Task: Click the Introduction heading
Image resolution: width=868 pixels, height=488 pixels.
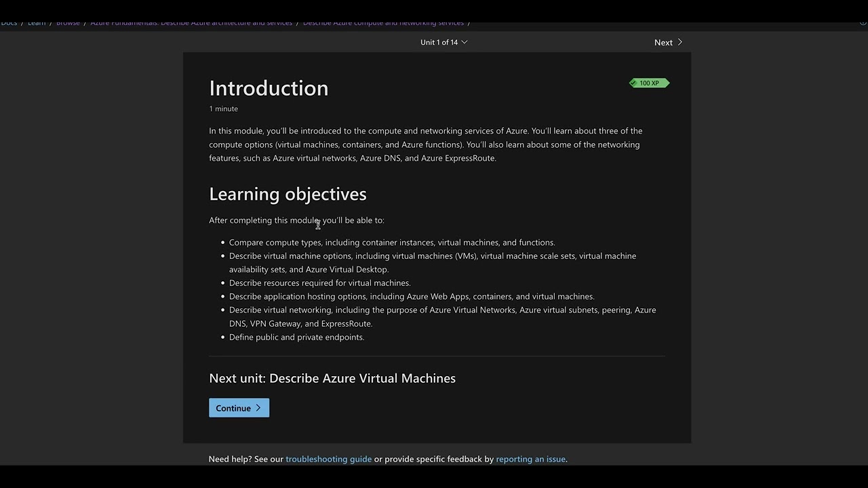Action: pos(269,88)
